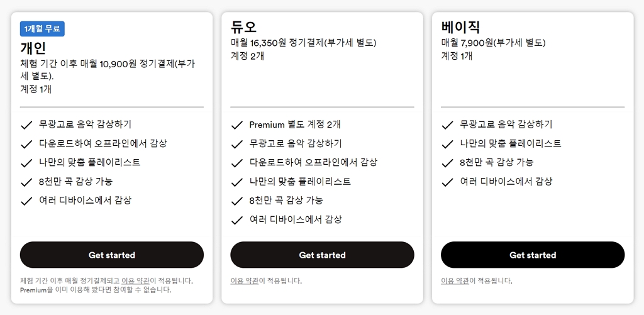Click checkmark beside 여러 디바이스에서 감상 in 베이직

tap(447, 182)
